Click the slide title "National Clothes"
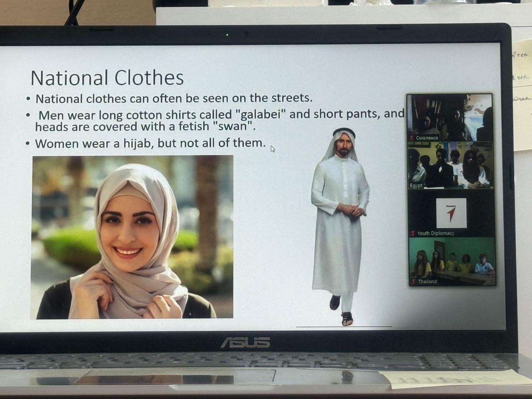The height and width of the screenshot is (399, 532). 107,78
